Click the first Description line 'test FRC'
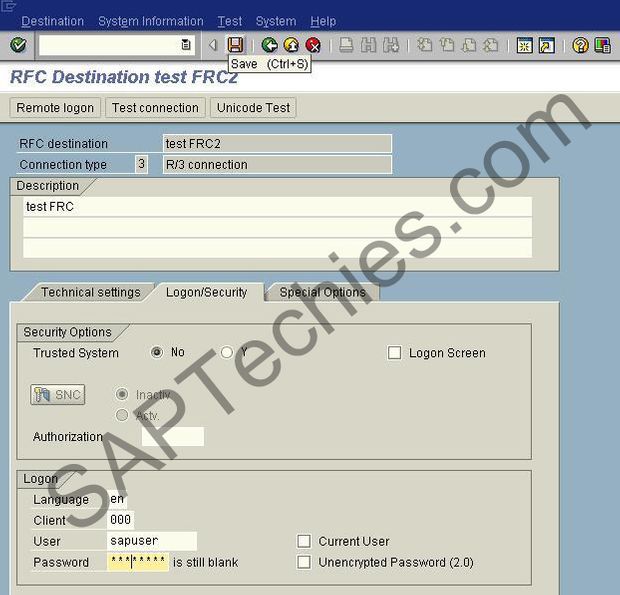Screen dimensions: 620x595 click(277, 206)
